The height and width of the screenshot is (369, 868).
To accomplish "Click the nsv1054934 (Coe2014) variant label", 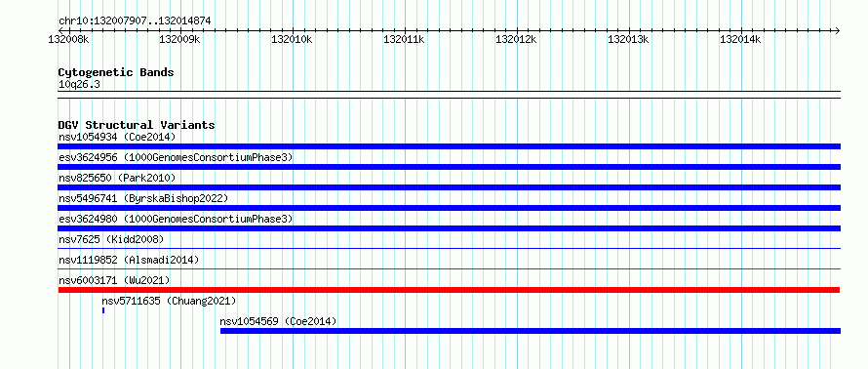I will click(117, 137).
